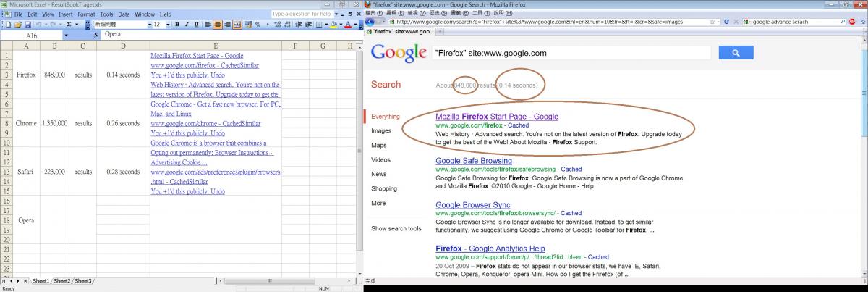Click Google blue search button
Viewport: 868px width, 292px height.
tap(736, 53)
